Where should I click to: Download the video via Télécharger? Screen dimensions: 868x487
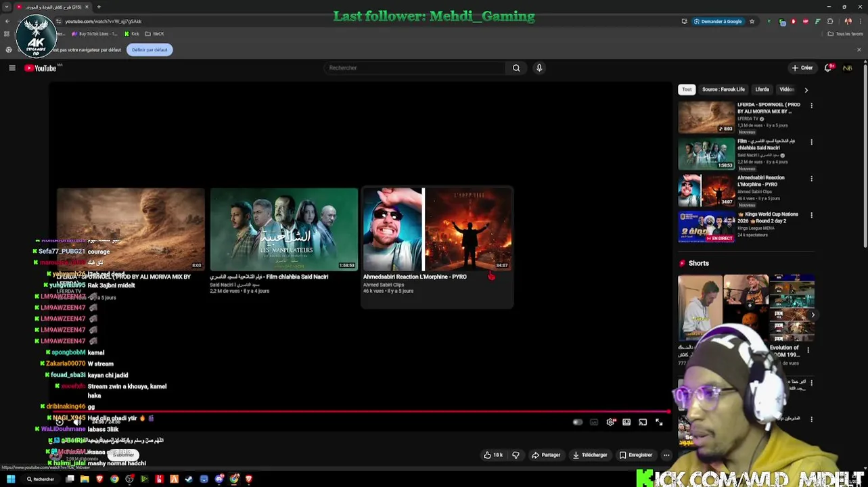tap(591, 455)
